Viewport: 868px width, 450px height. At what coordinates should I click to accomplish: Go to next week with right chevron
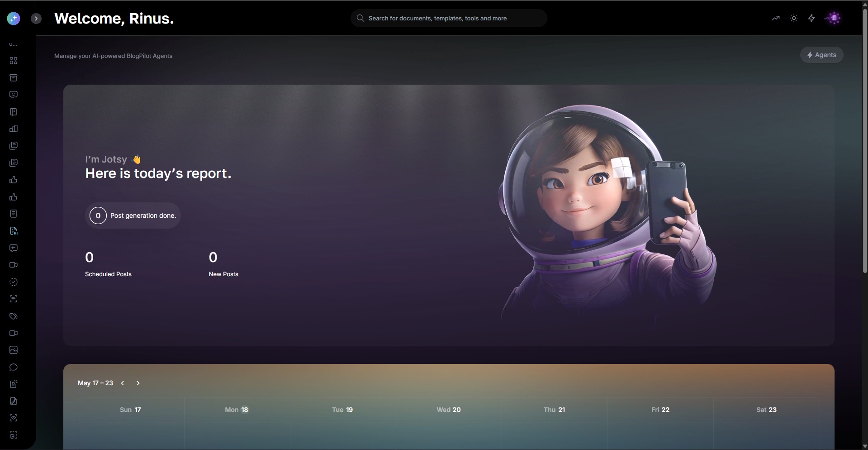coord(138,383)
